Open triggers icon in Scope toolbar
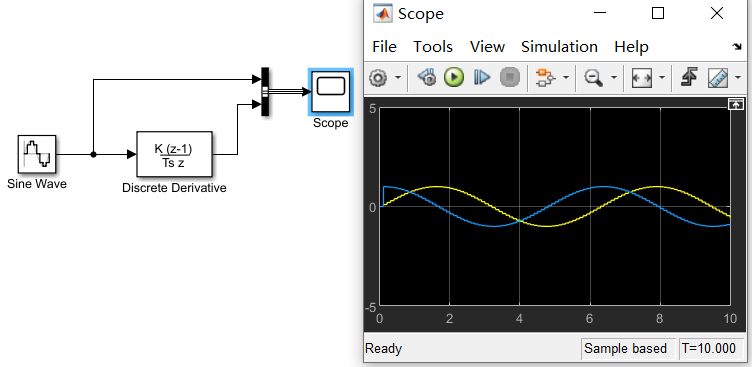This screenshot has width=752, height=367. point(689,77)
